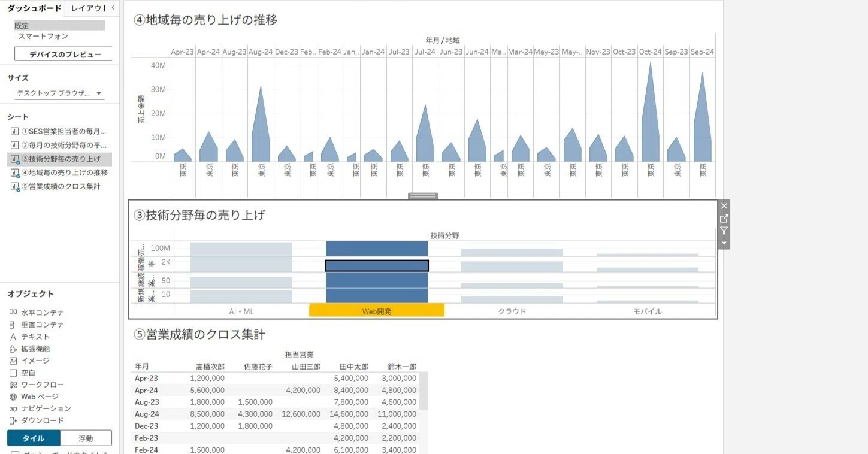
Task: Click the AI・ML axis label
Action: tap(241, 311)
